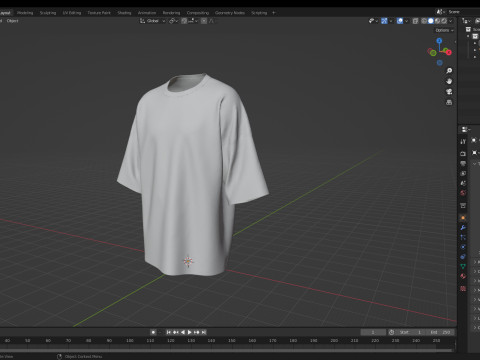This screenshot has width=480, height=360.
Task: Play animation in reverse
Action: pos(182,332)
